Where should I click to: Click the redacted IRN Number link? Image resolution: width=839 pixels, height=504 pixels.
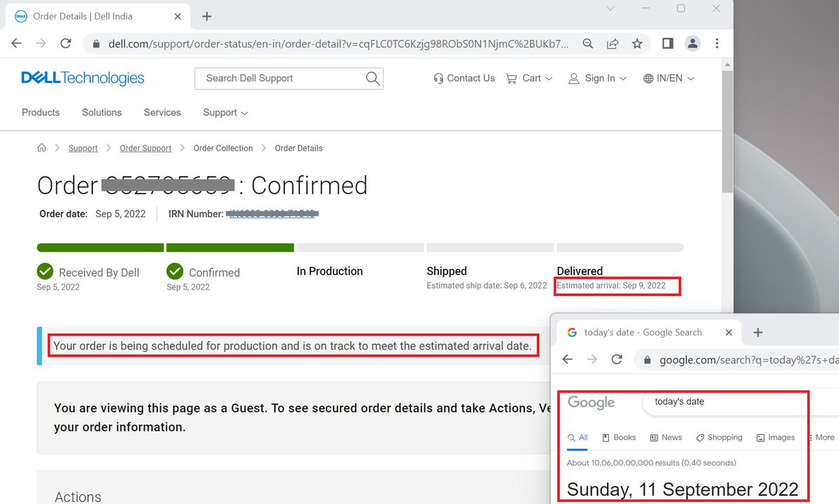click(x=273, y=214)
